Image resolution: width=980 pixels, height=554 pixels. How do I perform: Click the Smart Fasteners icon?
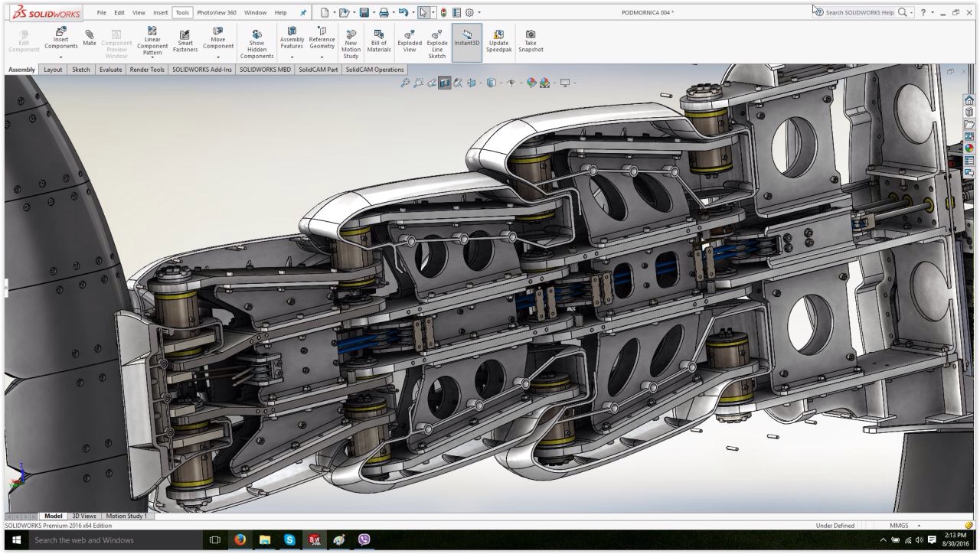[x=185, y=34]
